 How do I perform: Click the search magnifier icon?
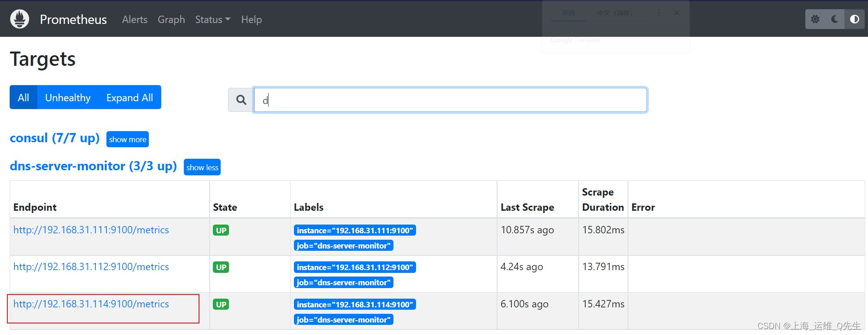tap(241, 100)
